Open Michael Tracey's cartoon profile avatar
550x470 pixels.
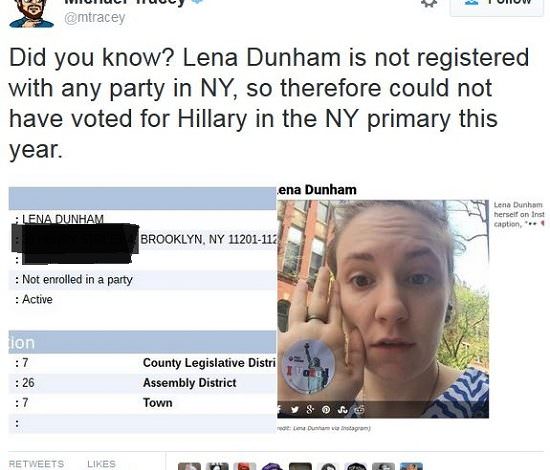coord(31,13)
